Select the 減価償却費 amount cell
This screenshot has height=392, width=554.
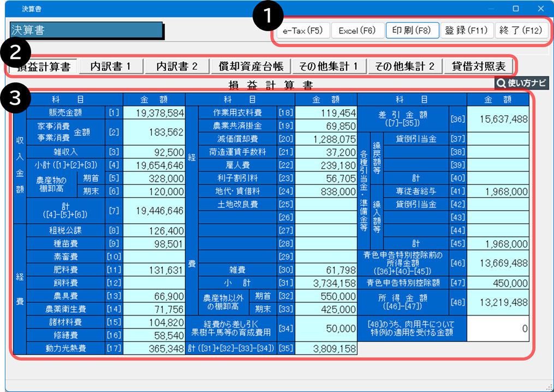point(326,139)
